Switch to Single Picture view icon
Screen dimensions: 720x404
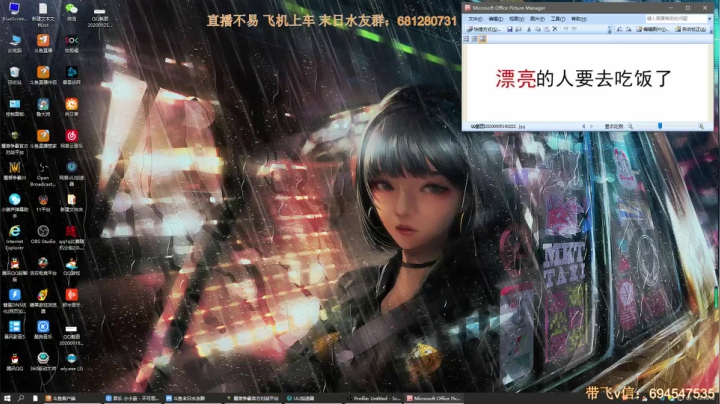tap(483, 39)
